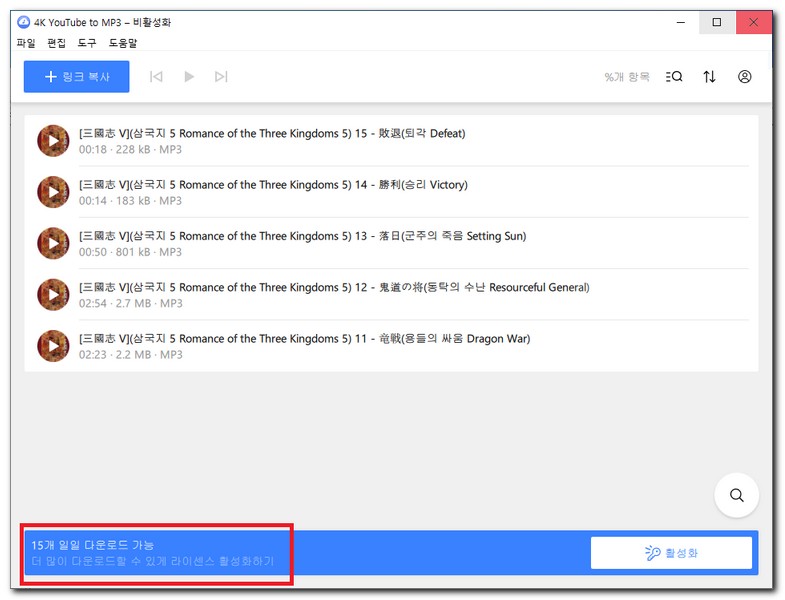The width and height of the screenshot is (785, 600).
Task: Click the 4K YouTube to MP3 app icon
Action: [24, 22]
